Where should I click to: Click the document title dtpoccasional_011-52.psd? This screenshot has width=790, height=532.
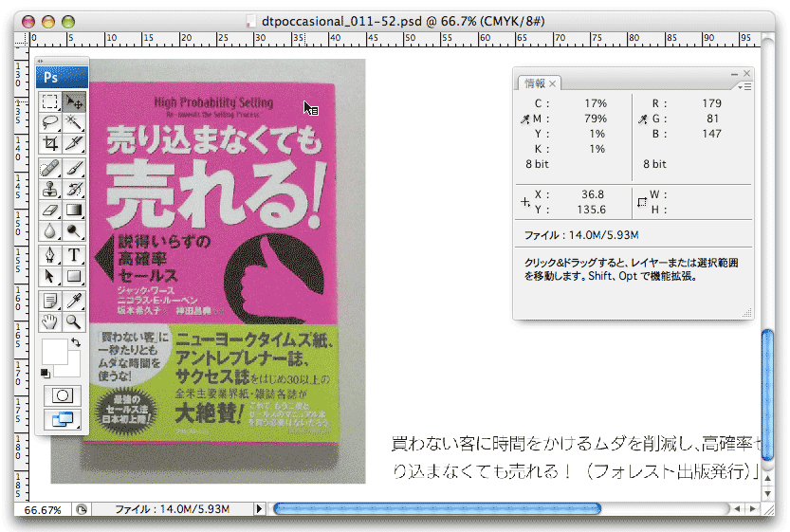click(x=341, y=21)
